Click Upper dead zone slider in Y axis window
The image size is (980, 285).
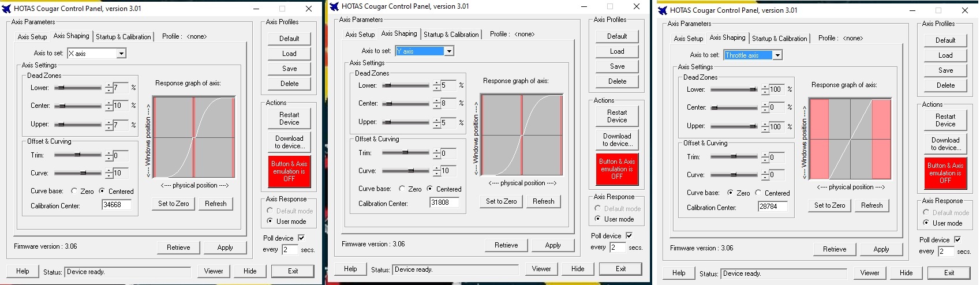point(406,122)
